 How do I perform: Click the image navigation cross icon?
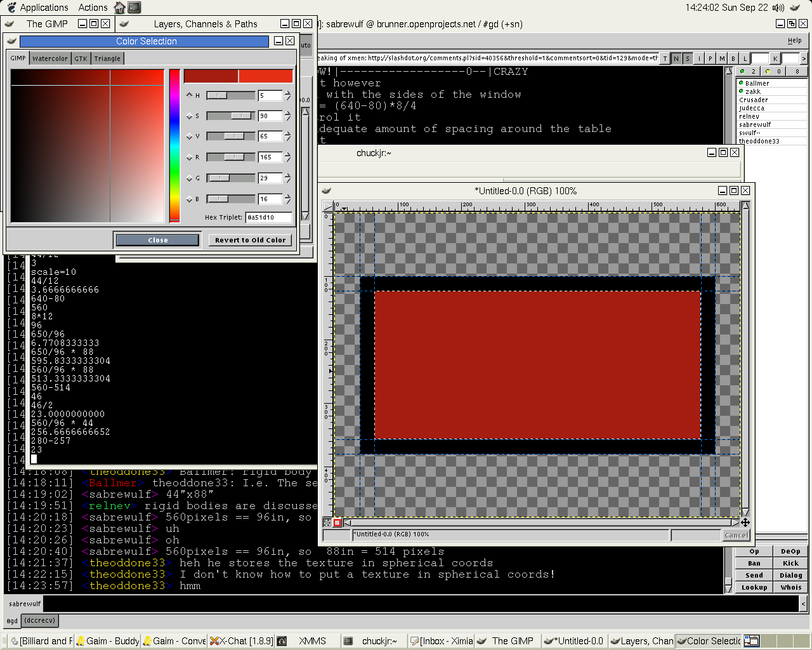pos(745,522)
